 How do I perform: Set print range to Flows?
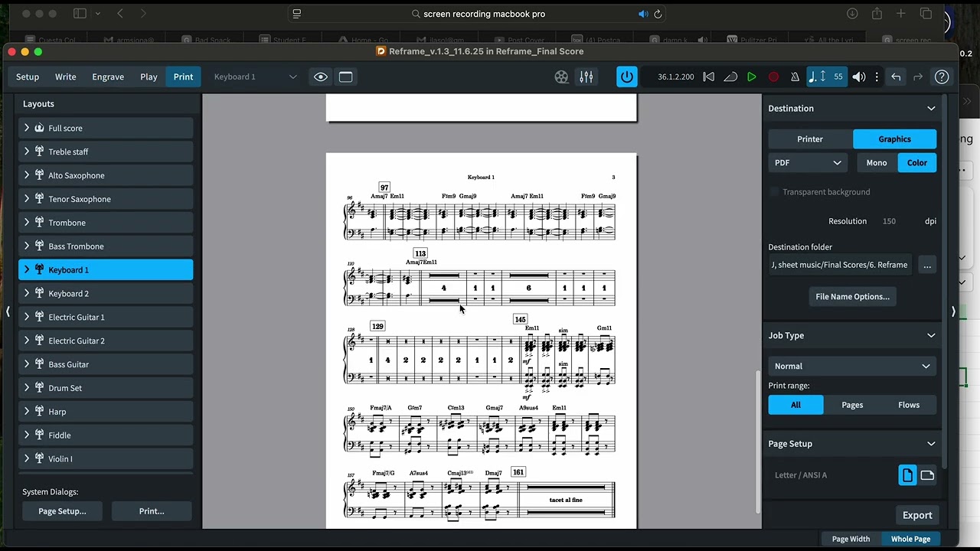(909, 405)
